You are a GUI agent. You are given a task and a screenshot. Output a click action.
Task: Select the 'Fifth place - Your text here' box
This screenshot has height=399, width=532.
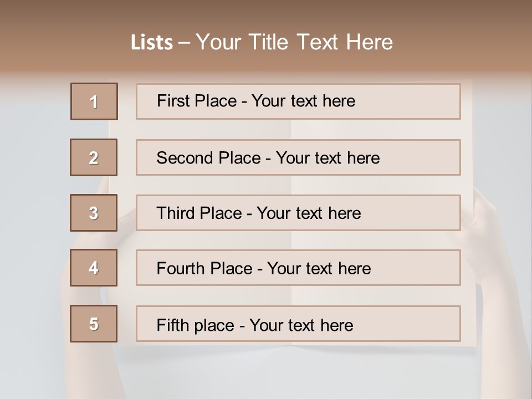point(298,324)
